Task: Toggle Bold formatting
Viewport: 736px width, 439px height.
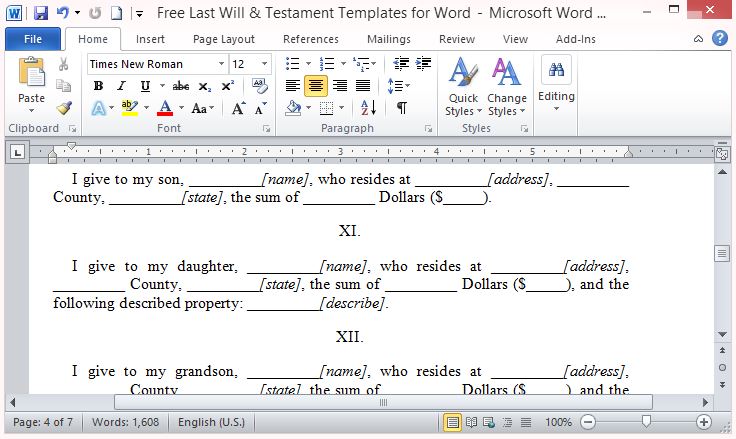Action: [x=98, y=86]
